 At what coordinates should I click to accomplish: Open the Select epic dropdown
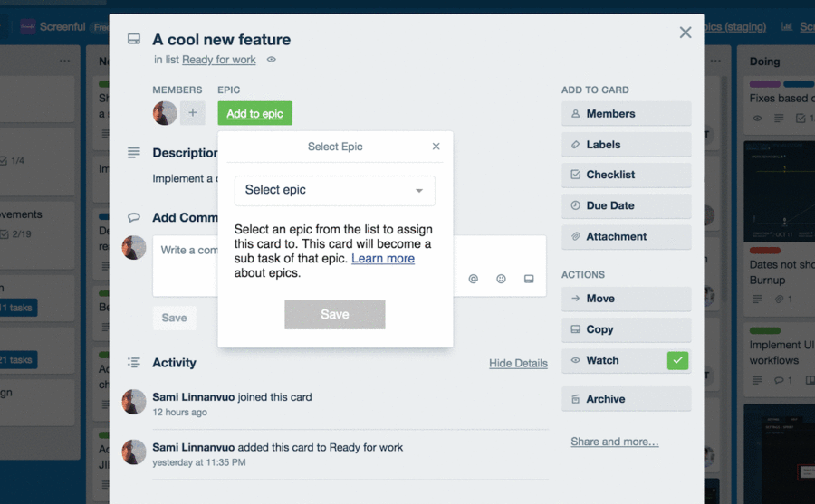pos(334,190)
